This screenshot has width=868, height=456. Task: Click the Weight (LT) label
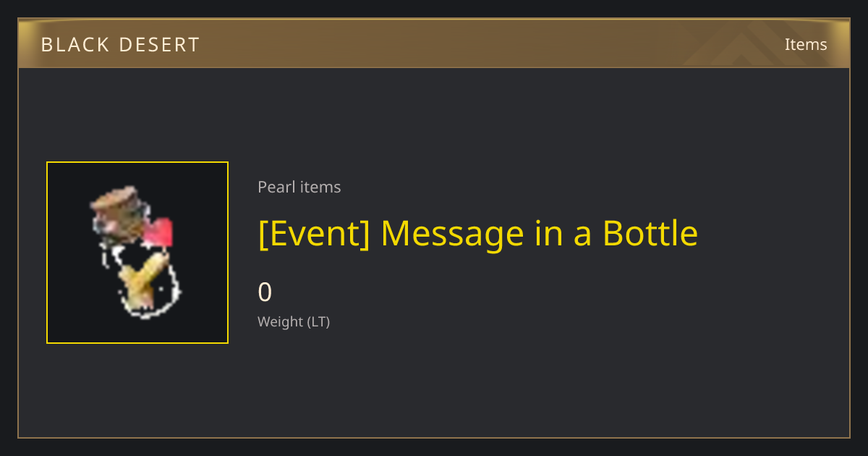tap(294, 322)
